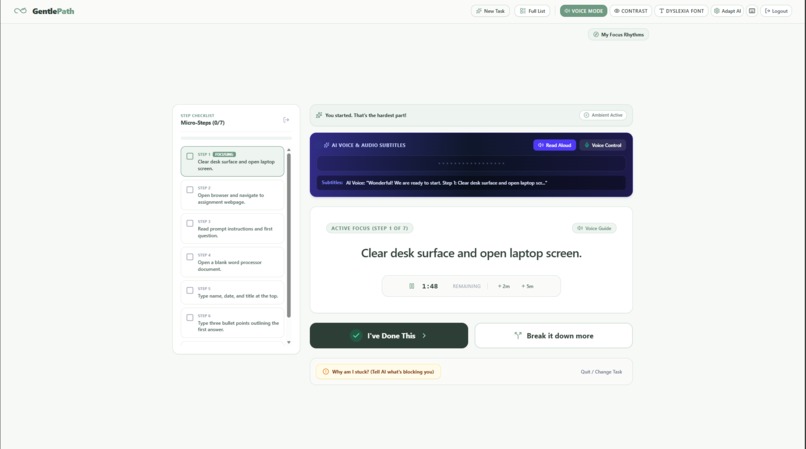The height and width of the screenshot is (449, 806).
Task: Open Why am I stuck prompt
Action: [x=378, y=371]
